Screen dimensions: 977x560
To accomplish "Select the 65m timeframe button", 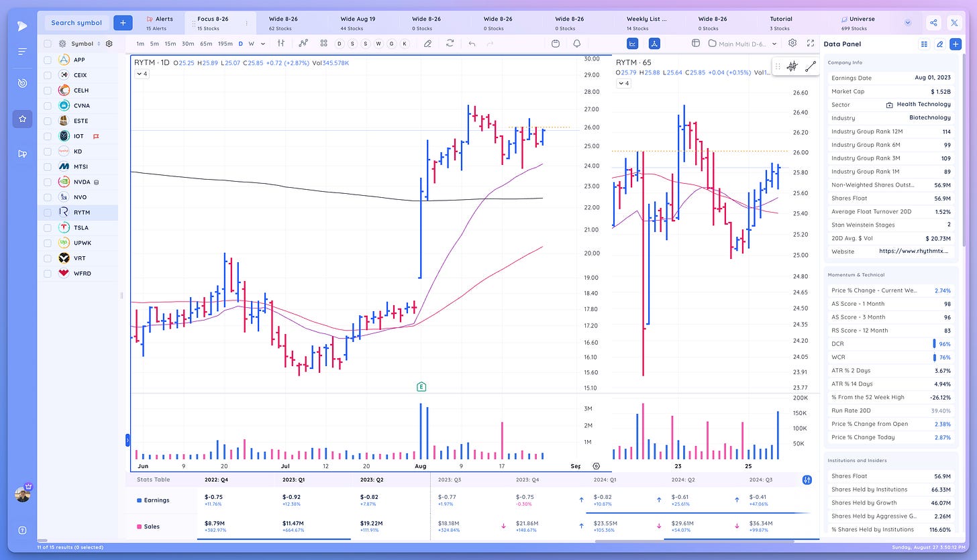I will pyautogui.click(x=206, y=44).
